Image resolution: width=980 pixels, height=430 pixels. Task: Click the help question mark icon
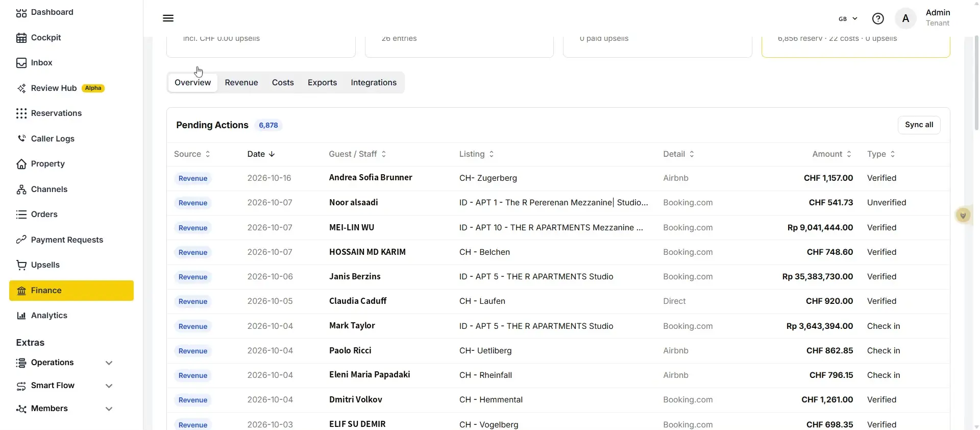[x=878, y=19]
